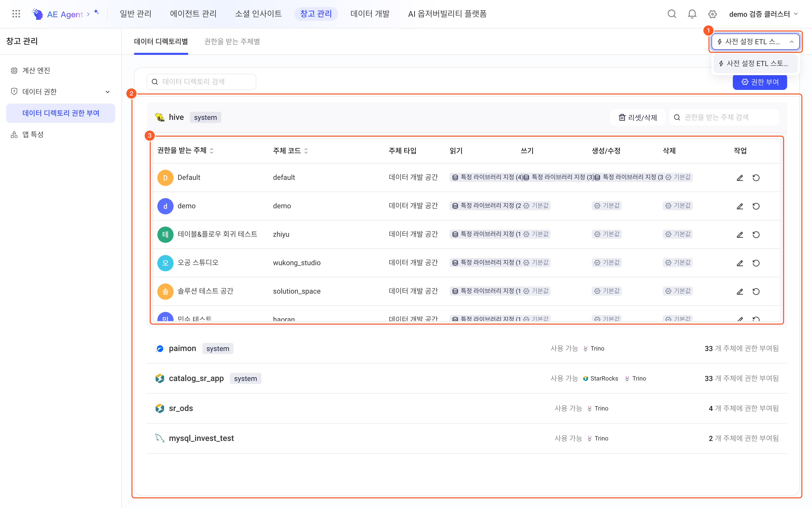The width and height of the screenshot is (812, 508).
Task: Open notifications bell icon
Action: [692, 14]
